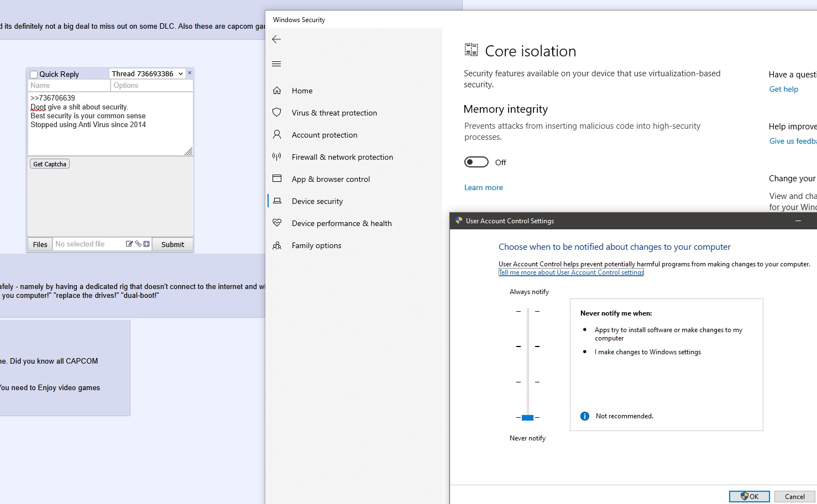Click the Memory integrity heading
Screen dimensions: 817x504
(x=506, y=109)
